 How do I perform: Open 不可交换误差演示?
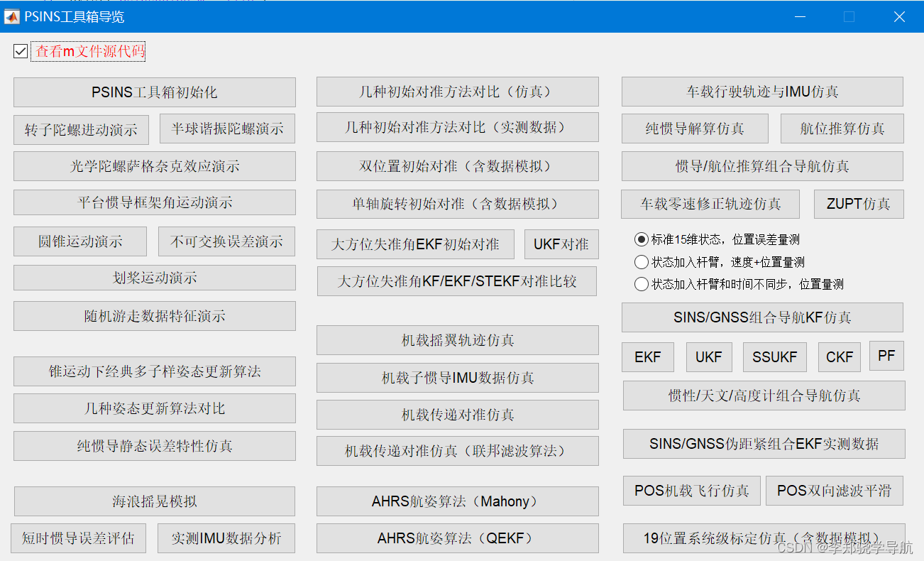tap(227, 241)
